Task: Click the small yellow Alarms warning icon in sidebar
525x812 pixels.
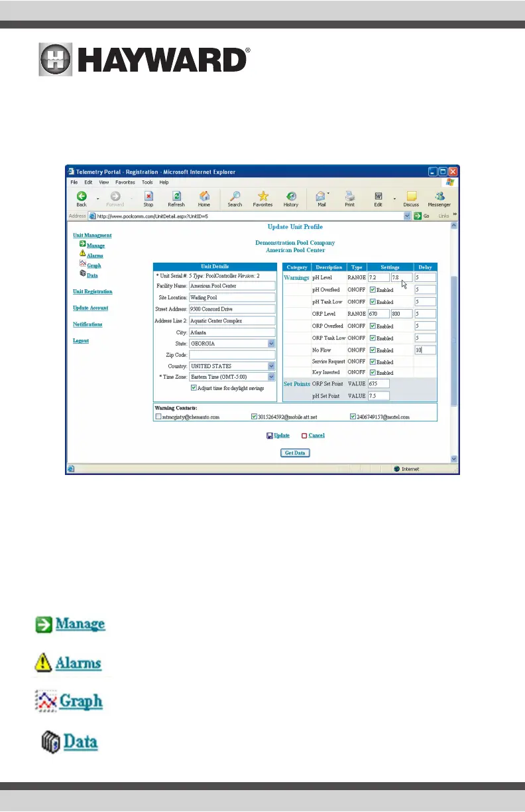Action: (82, 253)
